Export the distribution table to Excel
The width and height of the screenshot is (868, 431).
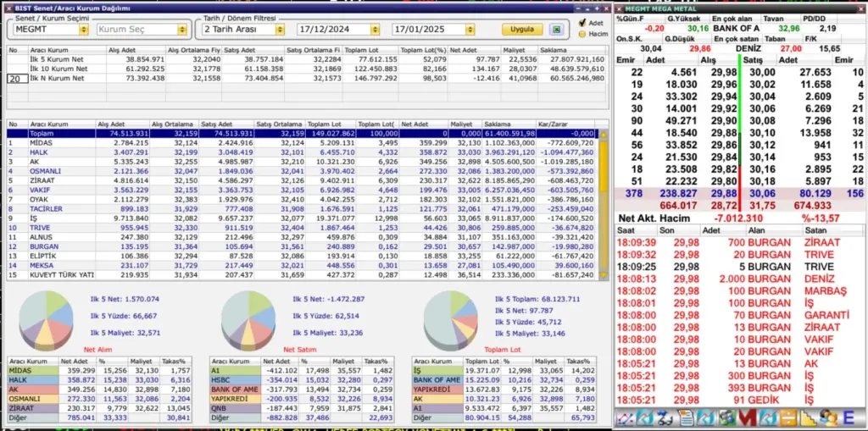click(557, 30)
